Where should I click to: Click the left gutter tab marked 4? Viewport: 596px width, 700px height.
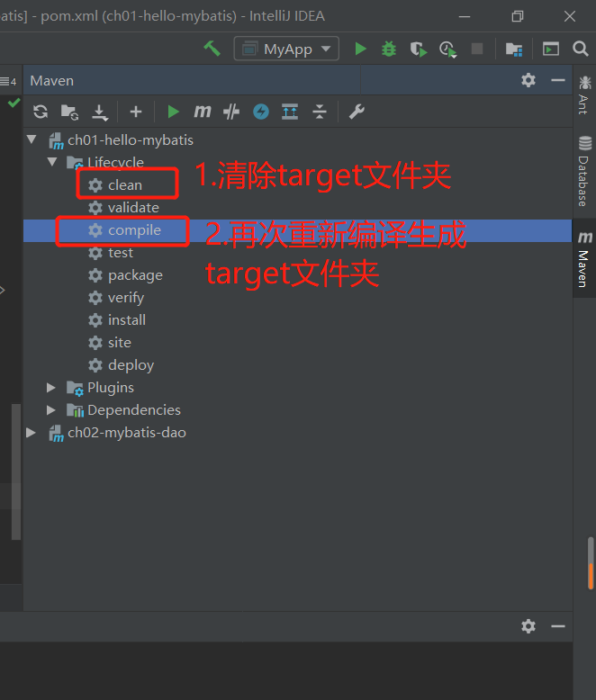tap(8, 81)
